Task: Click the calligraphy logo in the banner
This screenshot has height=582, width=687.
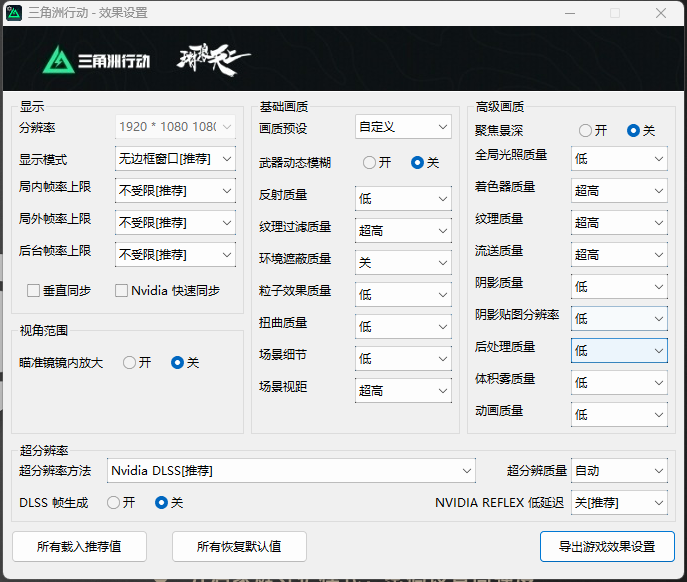Action: [x=213, y=58]
